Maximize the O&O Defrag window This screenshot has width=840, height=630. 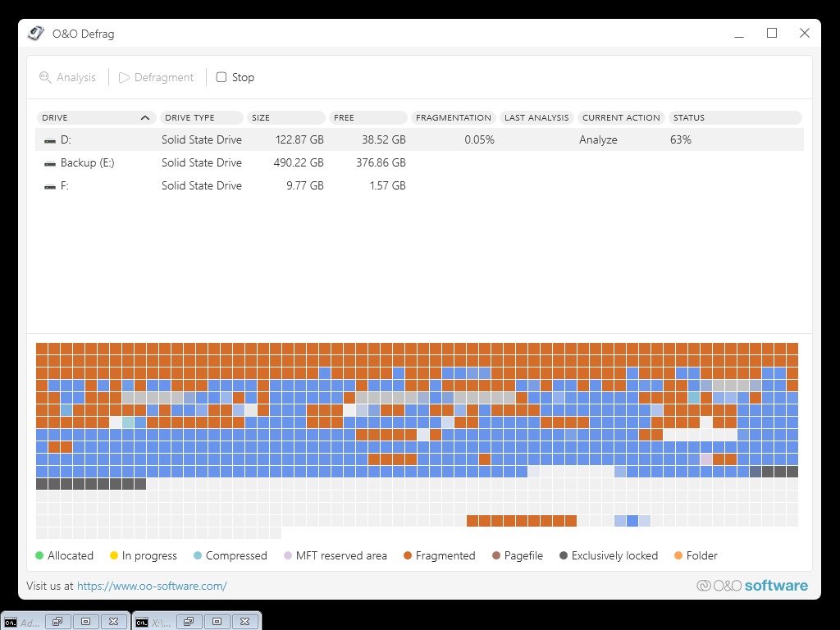coord(772,33)
